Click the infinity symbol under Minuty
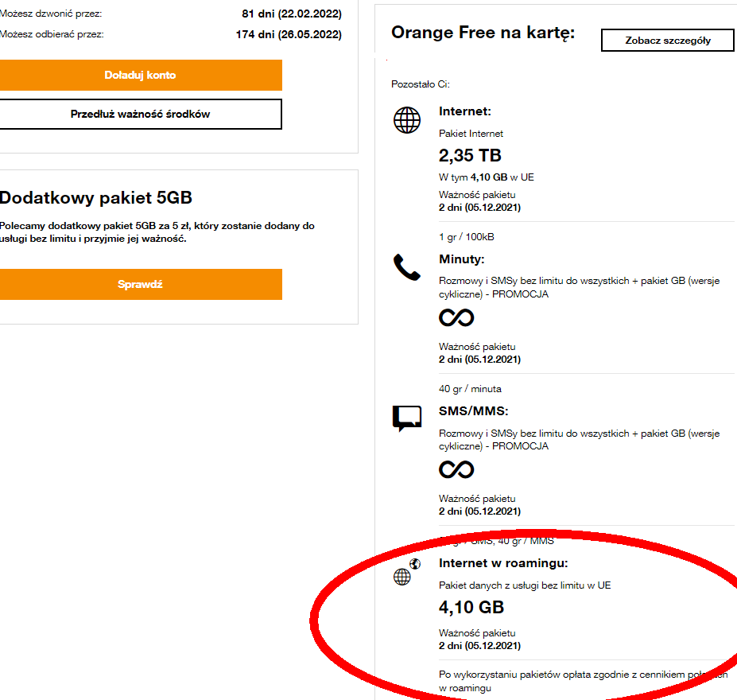The image size is (737, 700). tap(456, 318)
